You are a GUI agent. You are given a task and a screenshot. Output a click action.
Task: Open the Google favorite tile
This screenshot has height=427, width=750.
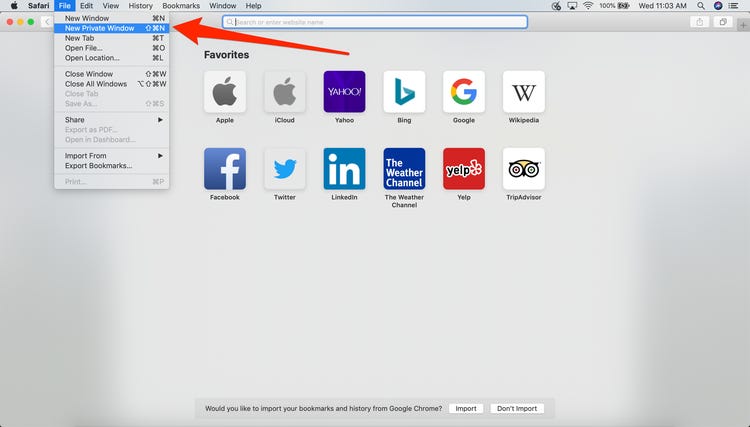coord(464,92)
